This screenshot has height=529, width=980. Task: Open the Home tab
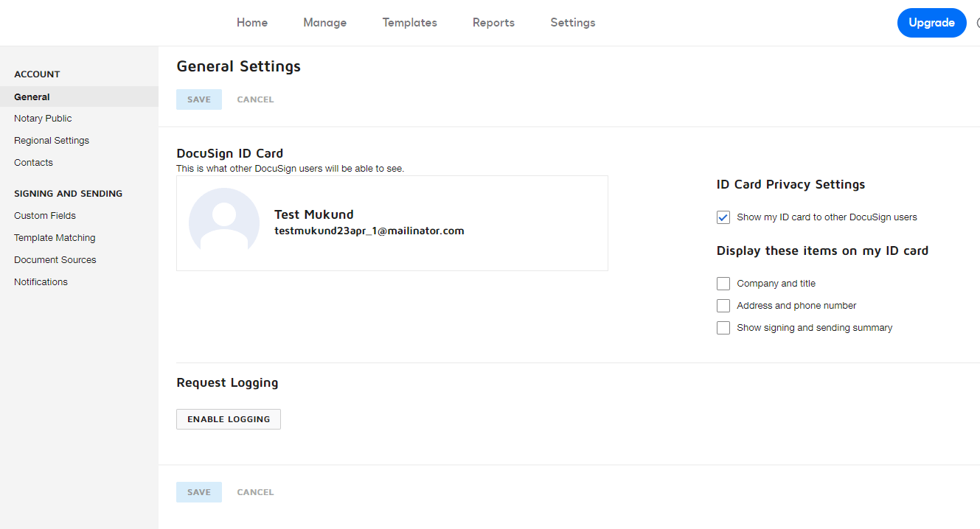(x=252, y=23)
